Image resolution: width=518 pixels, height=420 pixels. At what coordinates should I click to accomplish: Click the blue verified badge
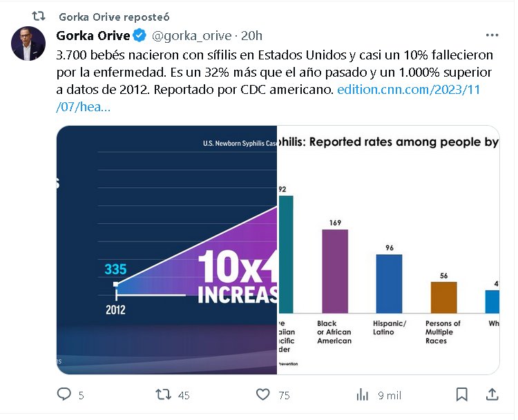coord(139,36)
